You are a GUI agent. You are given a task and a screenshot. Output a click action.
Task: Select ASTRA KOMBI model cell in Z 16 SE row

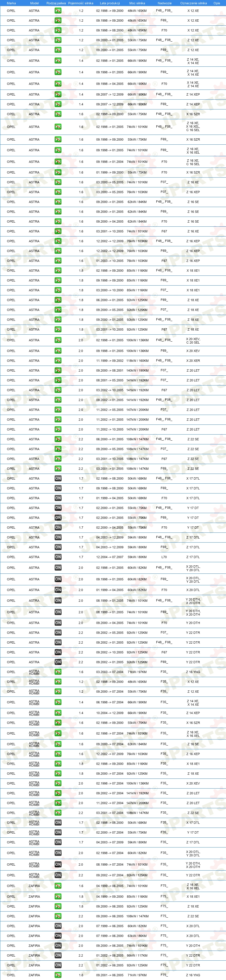34,744
